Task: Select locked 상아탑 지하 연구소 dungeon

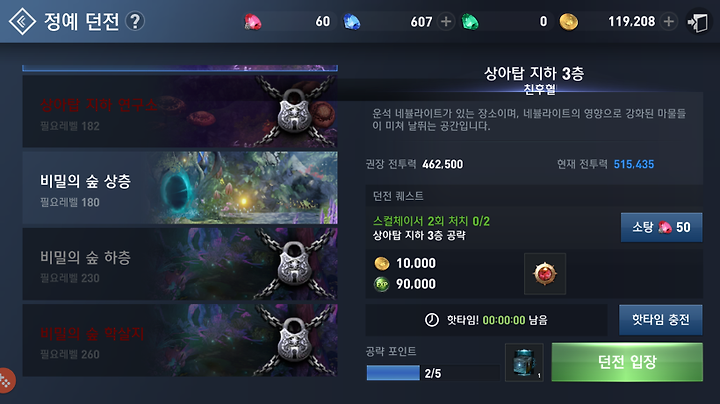Action: [x=180, y=112]
